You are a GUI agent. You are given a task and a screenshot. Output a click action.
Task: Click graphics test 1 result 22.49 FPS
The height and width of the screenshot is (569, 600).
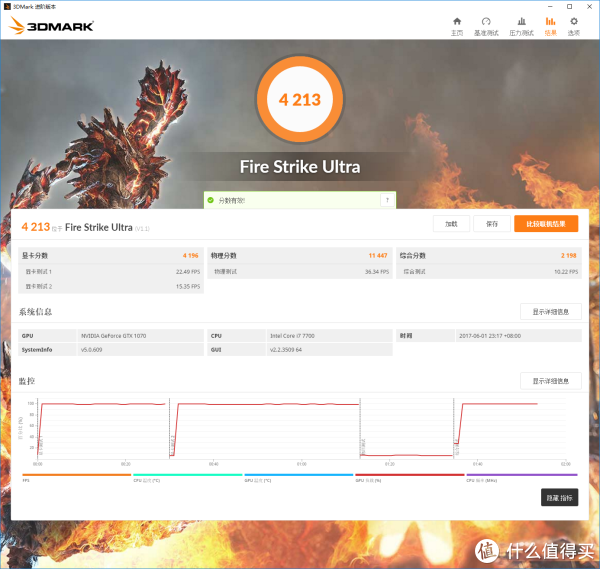pos(188,272)
